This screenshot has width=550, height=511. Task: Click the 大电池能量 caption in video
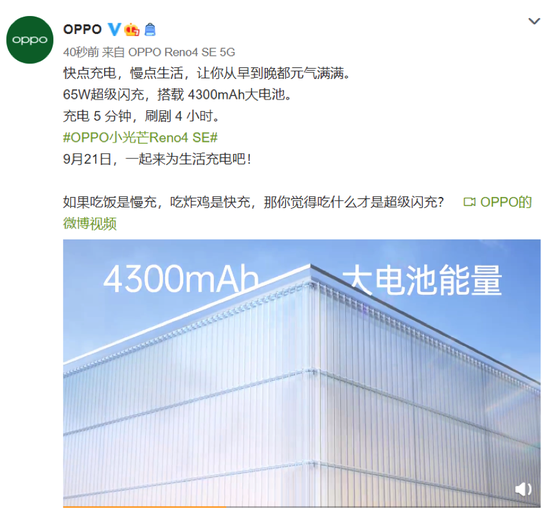[422, 280]
